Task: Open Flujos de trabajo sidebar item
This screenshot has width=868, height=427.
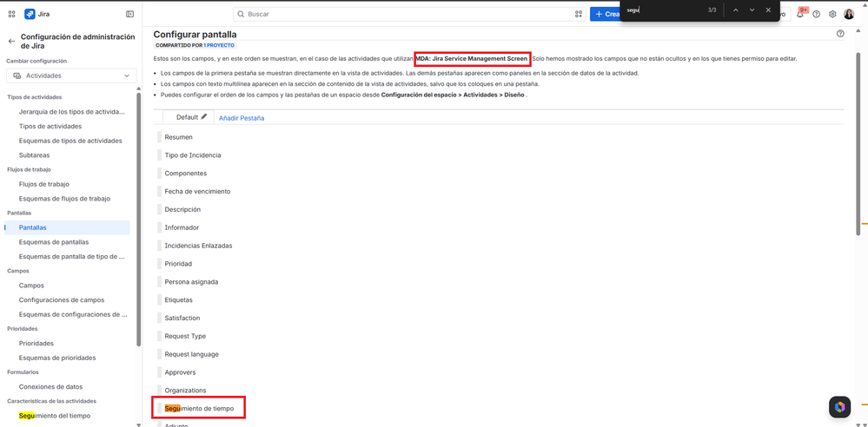Action: tap(43, 184)
